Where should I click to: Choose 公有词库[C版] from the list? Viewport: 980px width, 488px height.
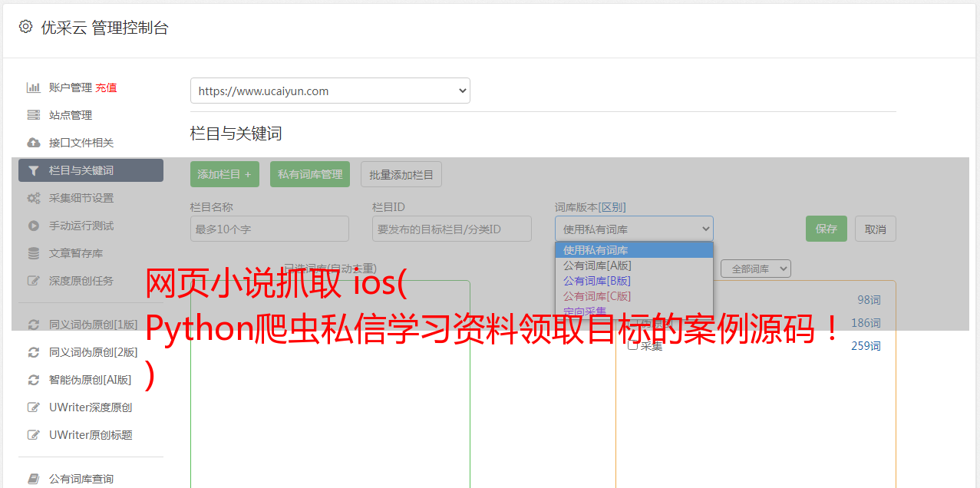634,296
